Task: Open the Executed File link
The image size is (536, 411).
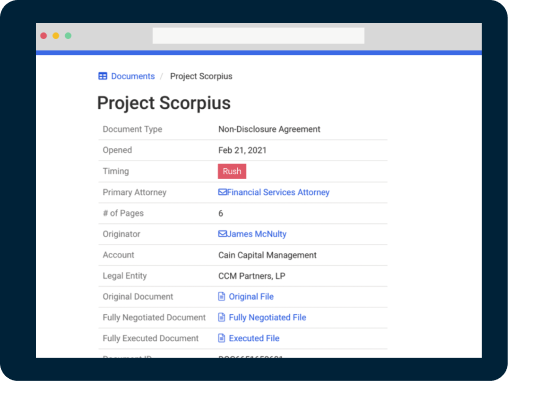Action: (x=254, y=338)
